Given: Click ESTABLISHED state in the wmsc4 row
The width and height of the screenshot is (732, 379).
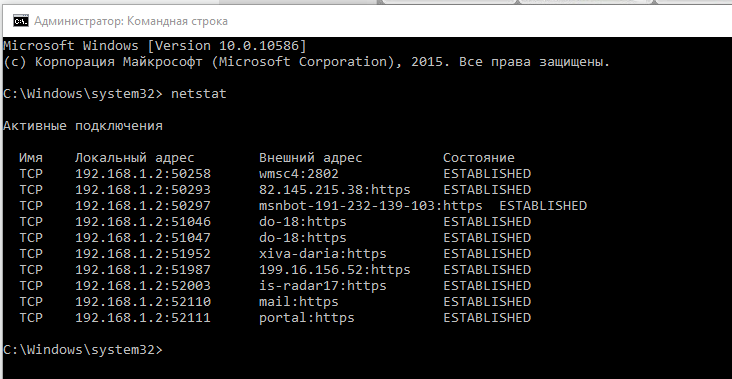Looking at the screenshot, I should coord(487,174).
